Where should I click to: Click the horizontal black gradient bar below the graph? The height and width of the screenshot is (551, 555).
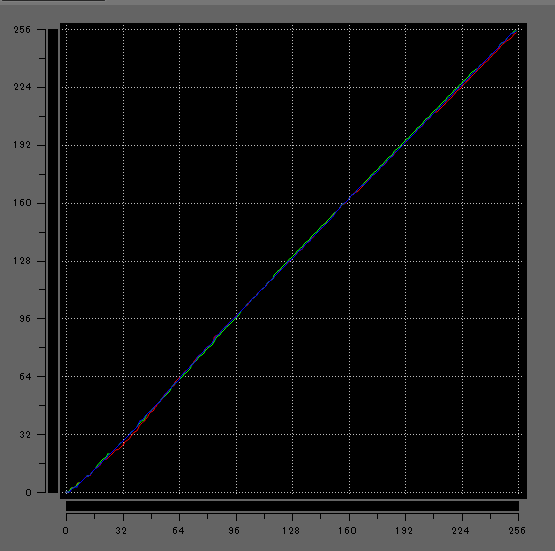click(292, 506)
